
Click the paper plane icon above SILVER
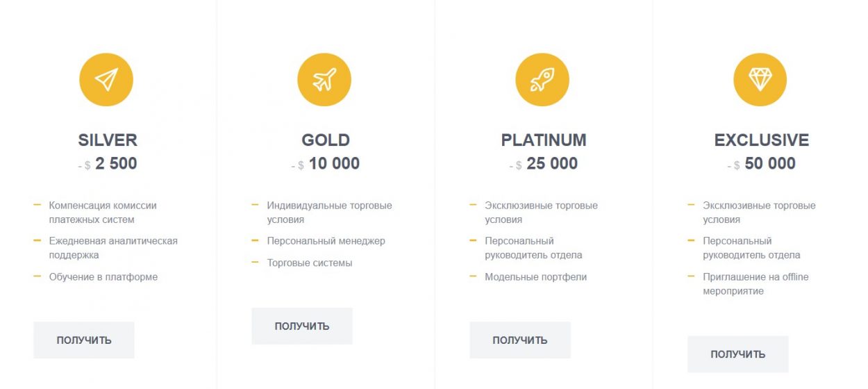(106, 80)
